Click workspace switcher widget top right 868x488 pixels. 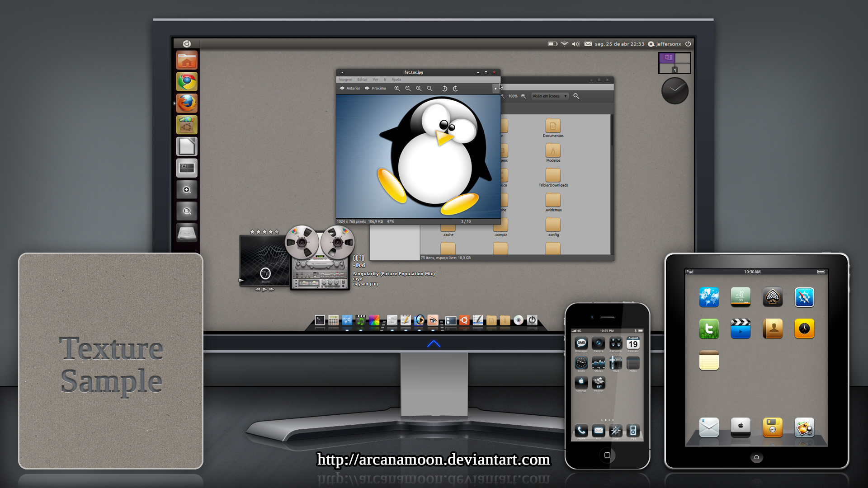[675, 63]
